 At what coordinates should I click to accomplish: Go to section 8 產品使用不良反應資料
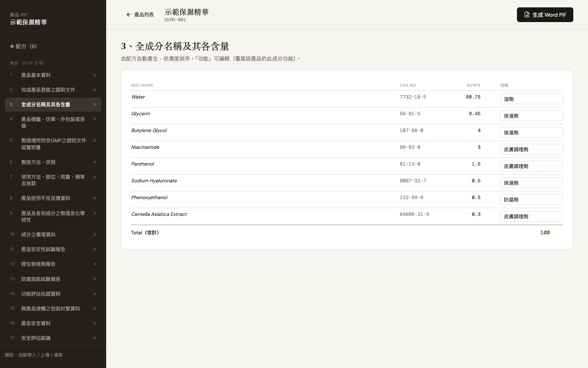(x=53, y=198)
